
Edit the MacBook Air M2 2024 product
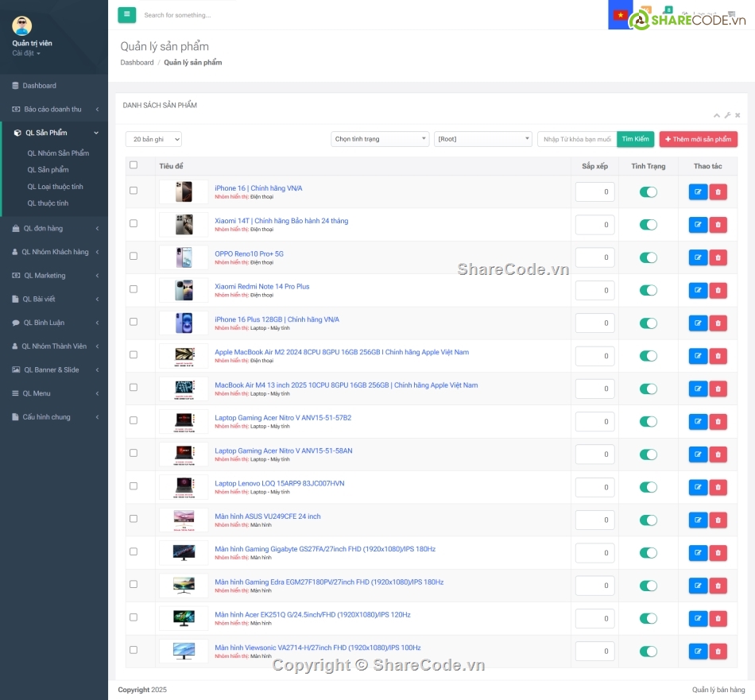click(698, 356)
